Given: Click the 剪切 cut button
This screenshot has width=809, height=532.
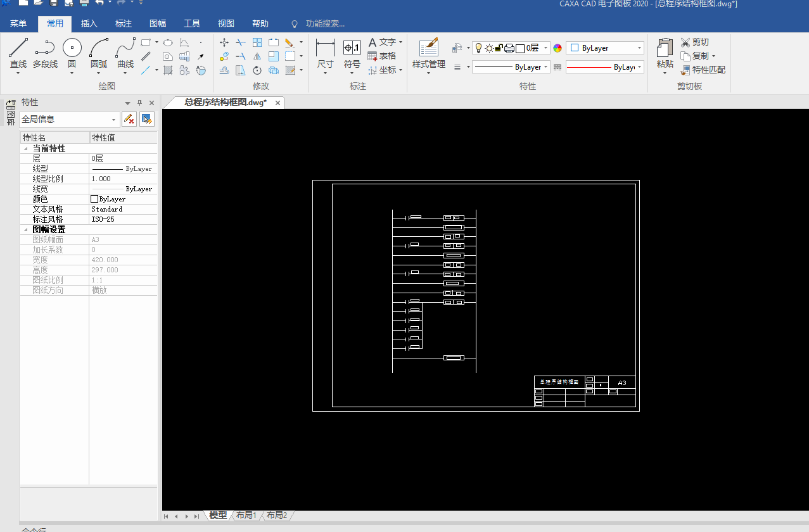Looking at the screenshot, I should tap(695, 42).
